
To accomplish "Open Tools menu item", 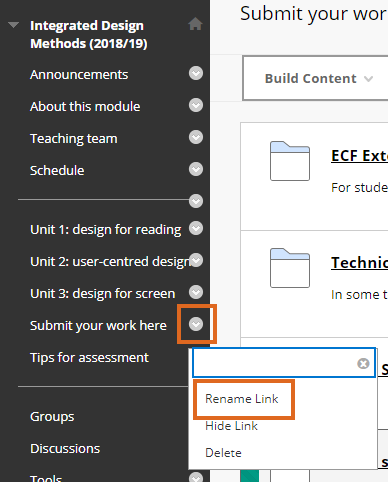I will click(x=46, y=478).
